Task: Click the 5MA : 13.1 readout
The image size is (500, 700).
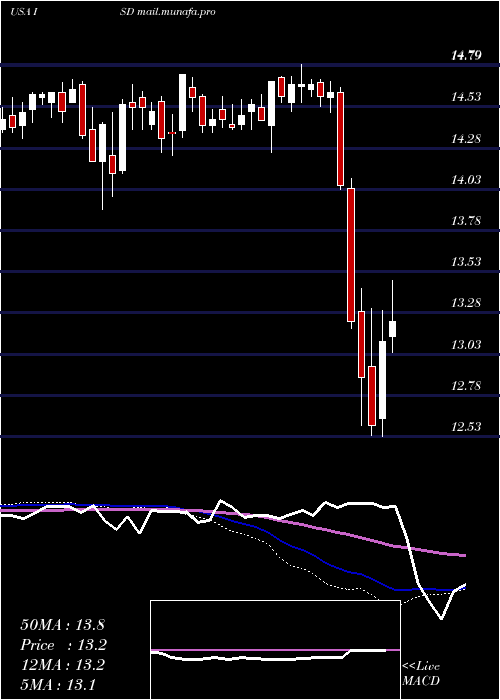Action: click(57, 684)
